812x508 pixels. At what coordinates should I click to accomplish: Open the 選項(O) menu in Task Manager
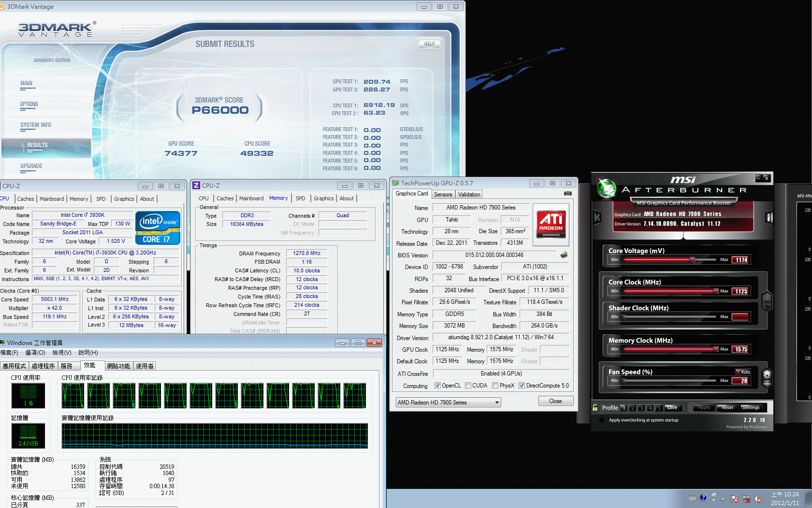pos(35,353)
